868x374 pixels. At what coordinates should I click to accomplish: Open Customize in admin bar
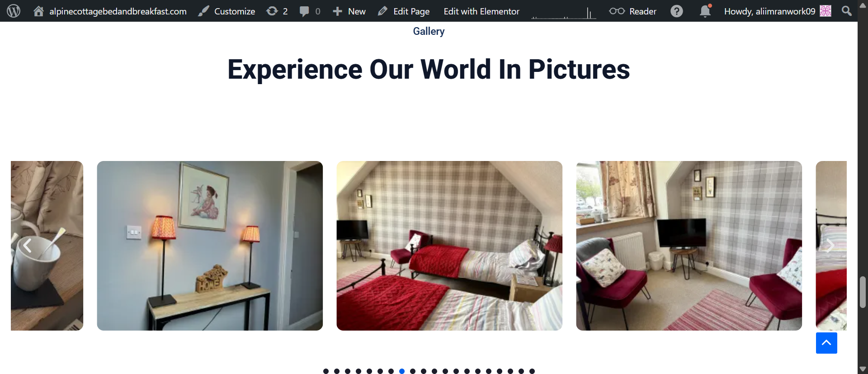pyautogui.click(x=227, y=11)
